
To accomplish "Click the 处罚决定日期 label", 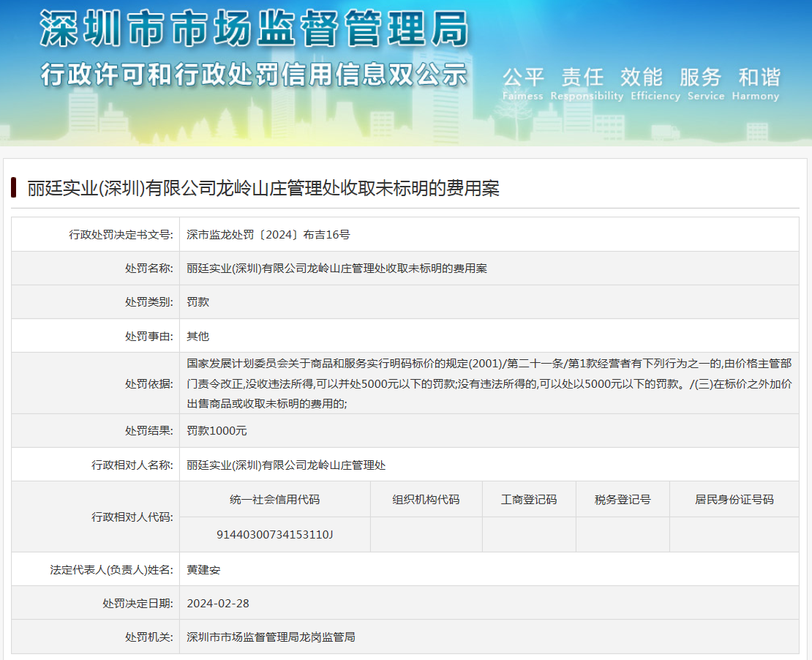I will click(138, 604).
